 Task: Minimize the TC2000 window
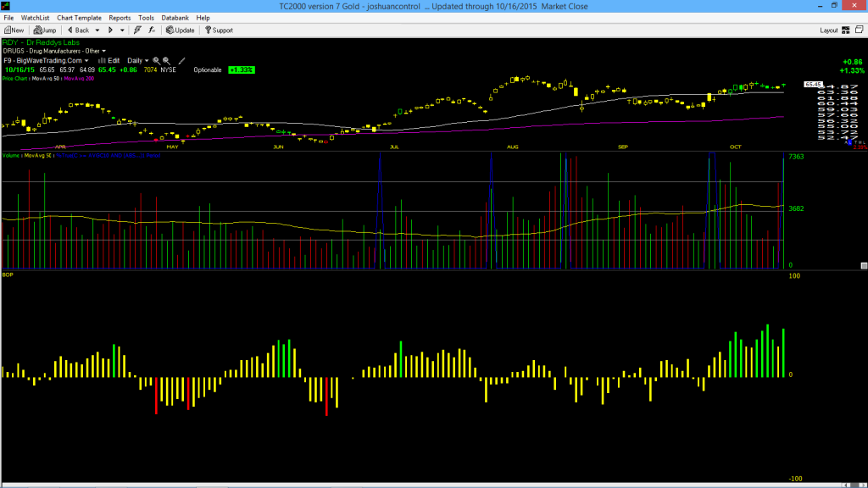tap(820, 6)
